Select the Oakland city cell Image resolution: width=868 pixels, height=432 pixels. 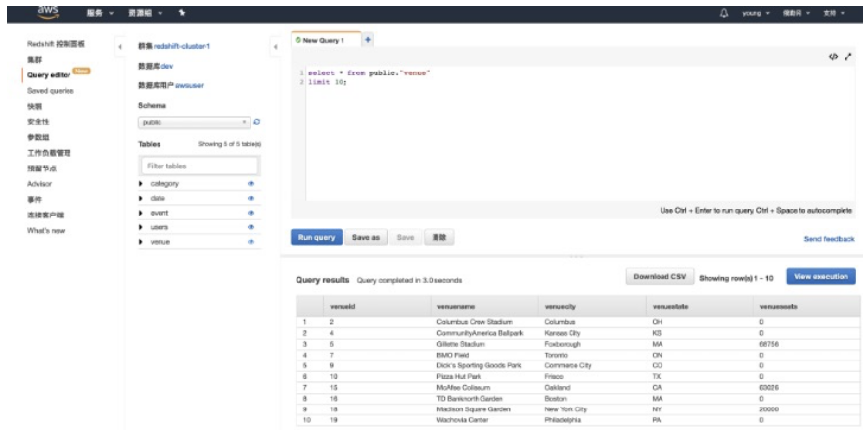[x=592, y=388]
